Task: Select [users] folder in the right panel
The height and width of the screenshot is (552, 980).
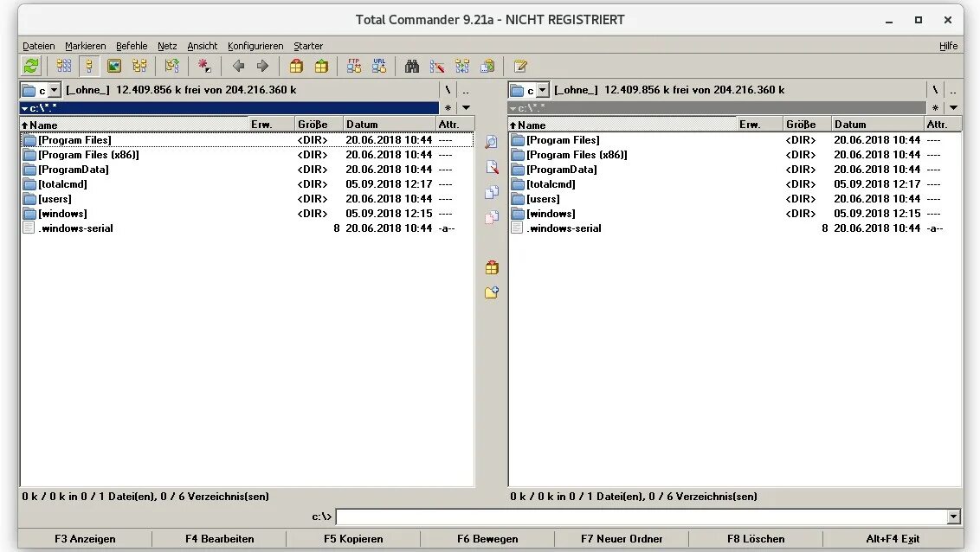Action: (734, 199)
